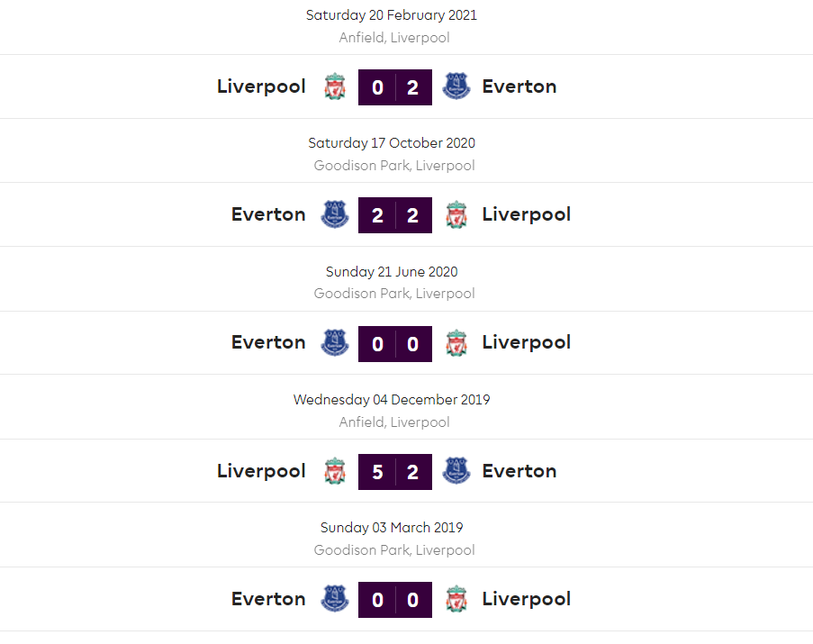This screenshot has height=644, width=813.
Task: Open the 2-2 score box from October 2020
Action: click(x=395, y=215)
